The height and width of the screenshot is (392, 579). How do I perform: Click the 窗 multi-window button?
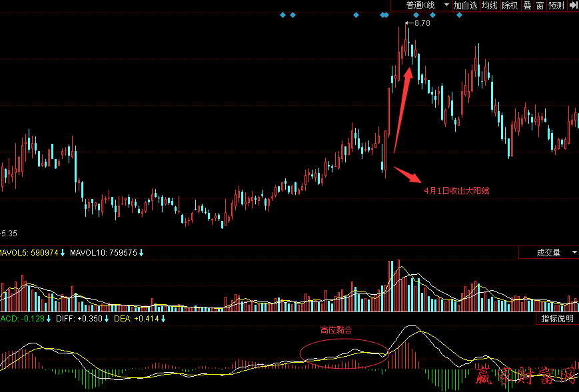tap(540, 5)
